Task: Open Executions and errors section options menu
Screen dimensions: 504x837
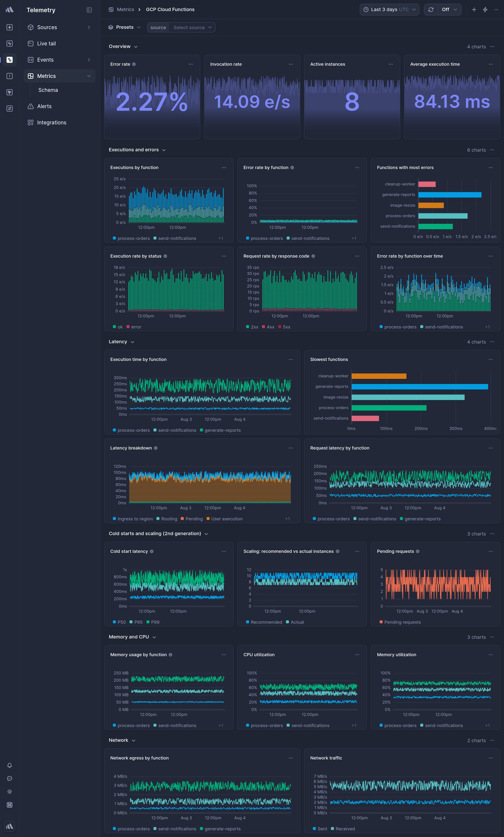Action: [492, 150]
